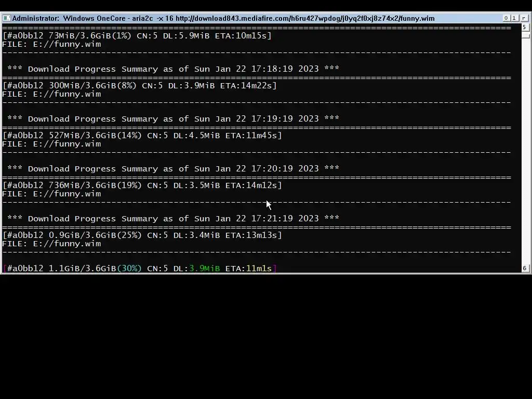Screen dimensions: 532x399
Task: Click the '736MiB/3.6GiB(19%)' progress text
Action: coord(95,185)
